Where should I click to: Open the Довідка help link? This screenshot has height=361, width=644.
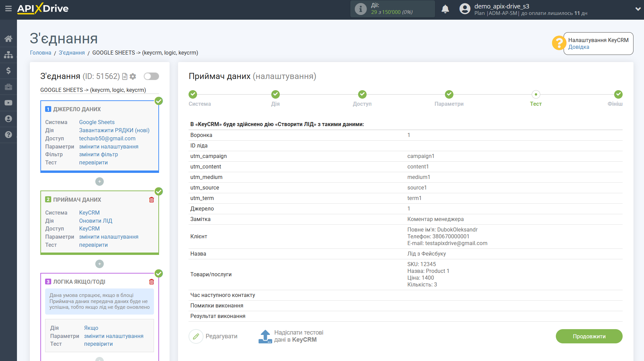[579, 47]
